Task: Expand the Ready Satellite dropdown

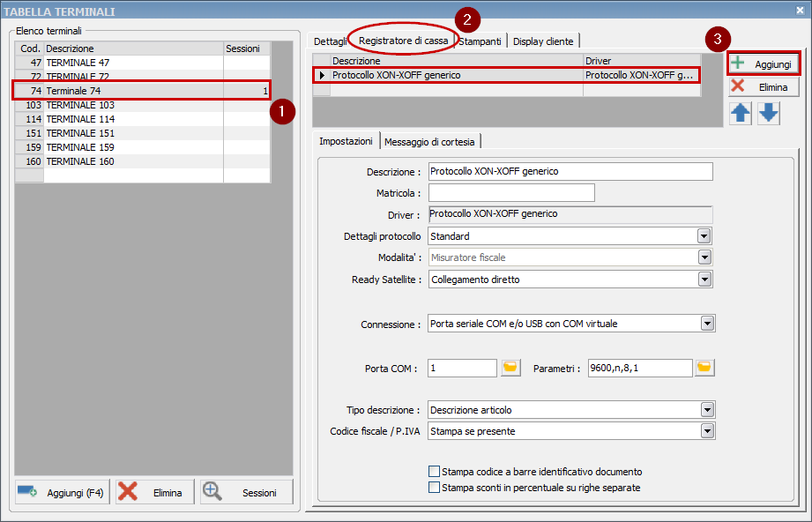Action: tap(702, 279)
